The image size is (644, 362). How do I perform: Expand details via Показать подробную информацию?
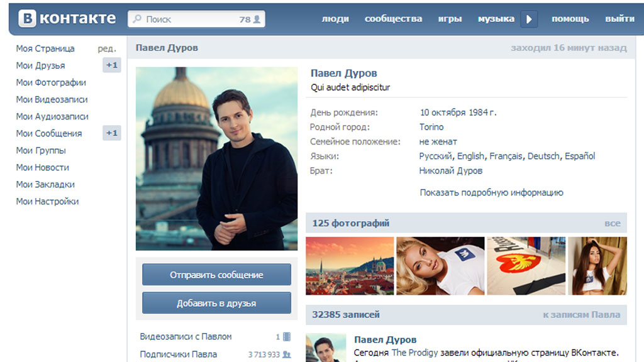pyautogui.click(x=491, y=193)
